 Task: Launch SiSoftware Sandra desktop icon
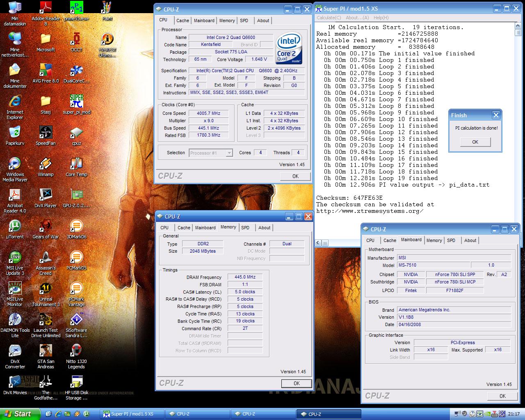76,325
